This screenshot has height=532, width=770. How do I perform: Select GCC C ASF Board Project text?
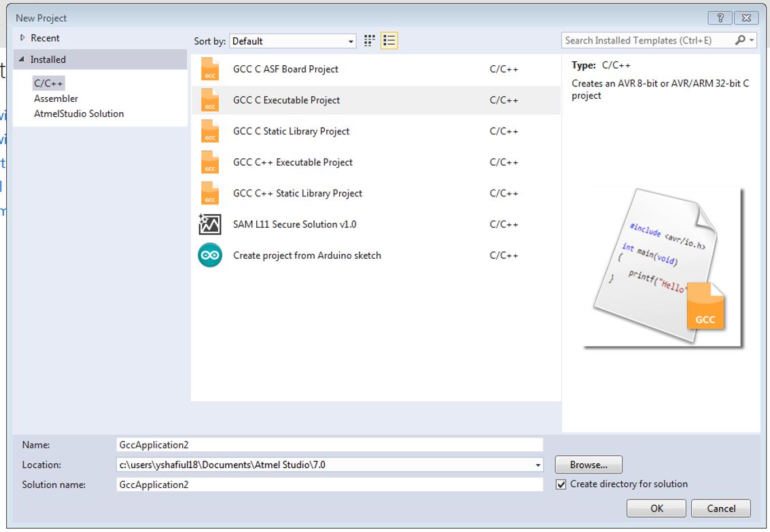point(285,69)
